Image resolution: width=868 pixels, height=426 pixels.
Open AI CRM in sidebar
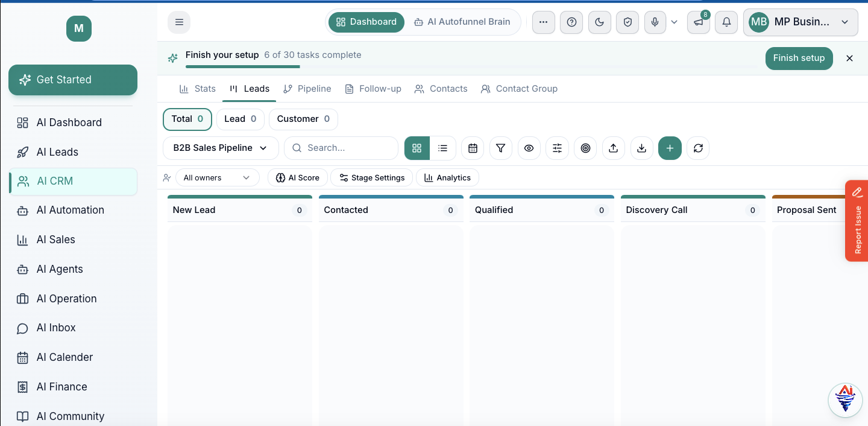(73, 181)
